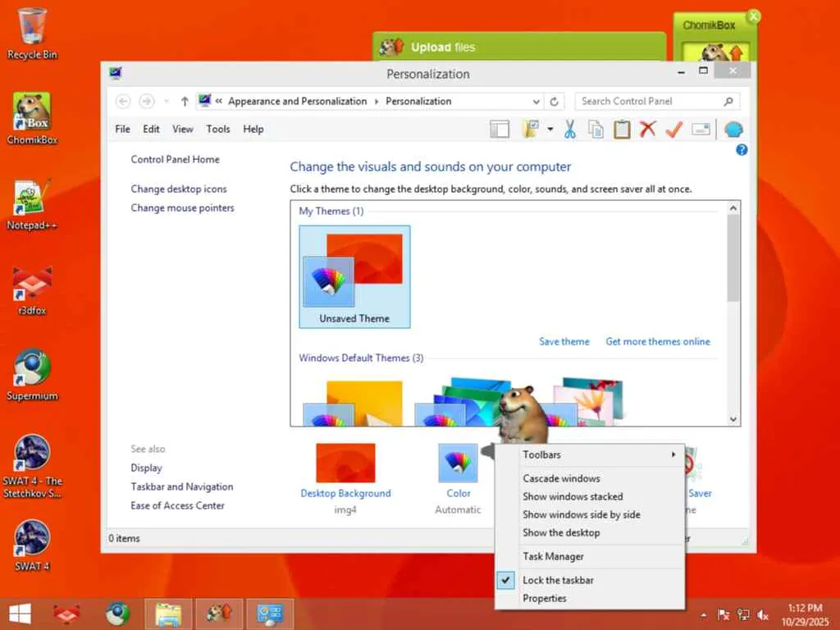Click the envelope Email icon

[701, 129]
